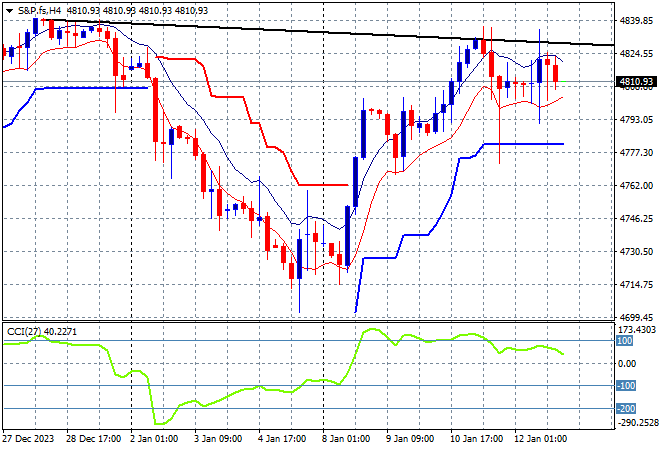Click the 4699.45 price axis label

click(635, 317)
